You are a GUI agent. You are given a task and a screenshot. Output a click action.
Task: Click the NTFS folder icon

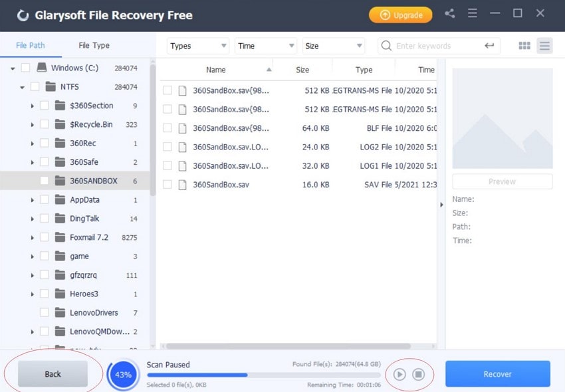(x=51, y=87)
